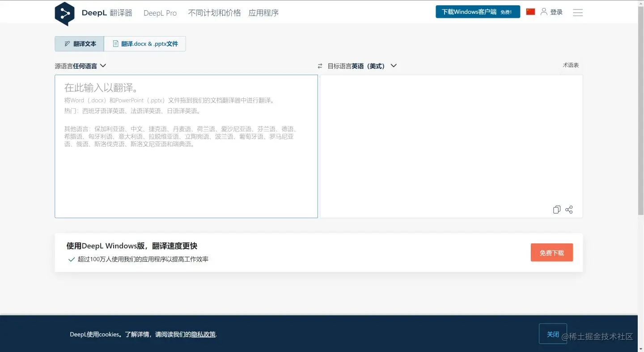Open the 术语表 glossary button
Image resolution: width=644 pixels, height=352 pixels.
tap(571, 65)
